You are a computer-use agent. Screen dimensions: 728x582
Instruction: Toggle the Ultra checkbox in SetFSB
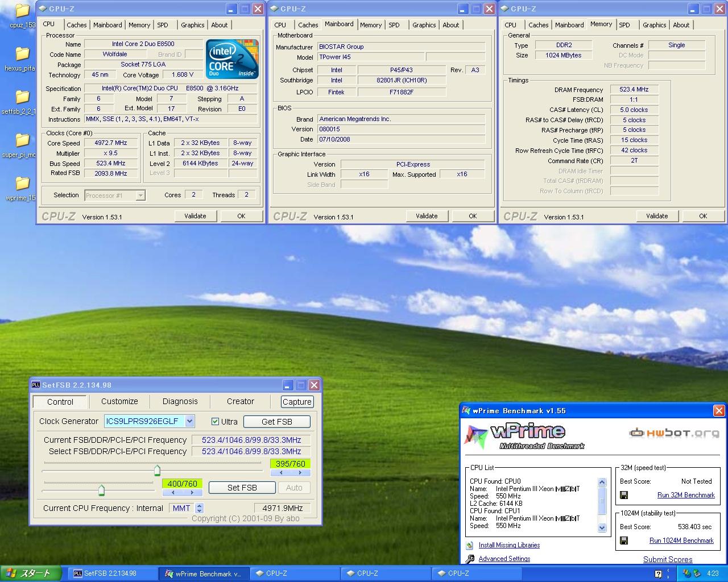point(215,422)
